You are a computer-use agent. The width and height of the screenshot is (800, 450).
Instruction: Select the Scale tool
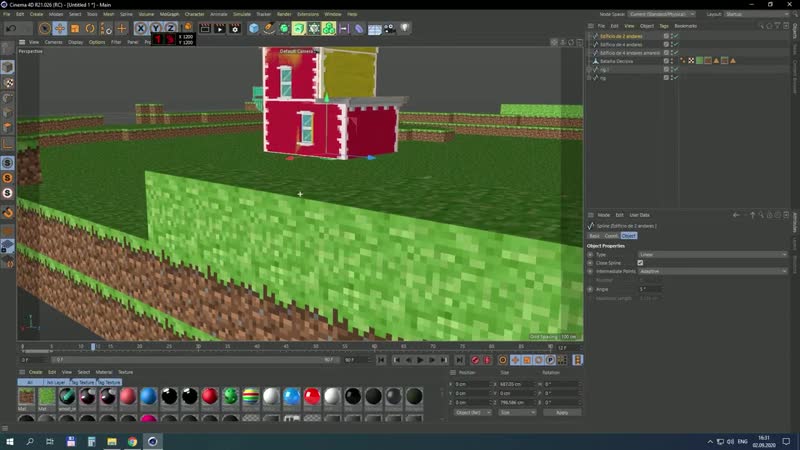[75, 29]
